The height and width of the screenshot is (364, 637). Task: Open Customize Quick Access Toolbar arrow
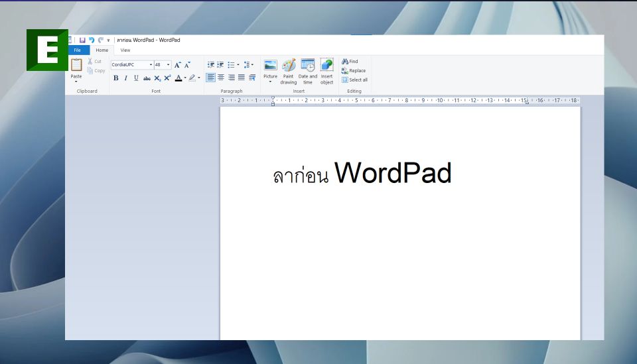click(x=108, y=40)
